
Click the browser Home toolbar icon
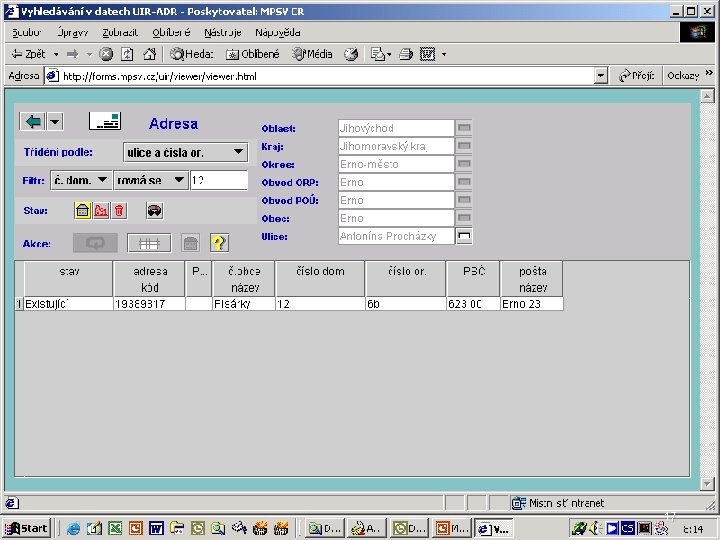click(150, 53)
